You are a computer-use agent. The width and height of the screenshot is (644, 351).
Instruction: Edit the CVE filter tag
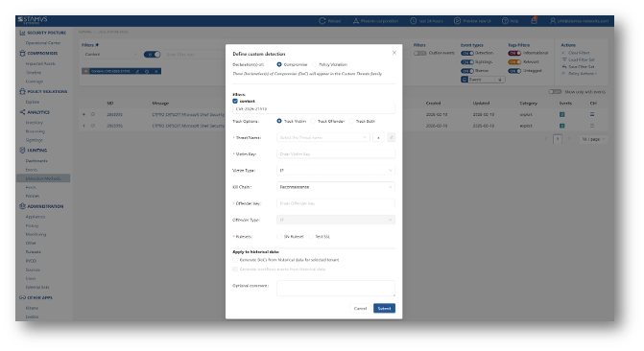click(x=137, y=71)
